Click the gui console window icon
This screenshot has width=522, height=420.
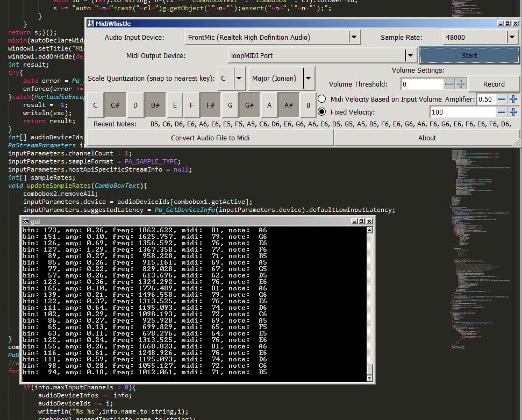coord(25,221)
